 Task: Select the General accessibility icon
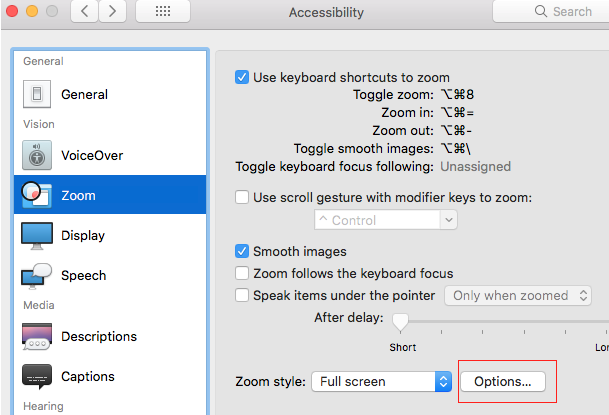(x=37, y=94)
